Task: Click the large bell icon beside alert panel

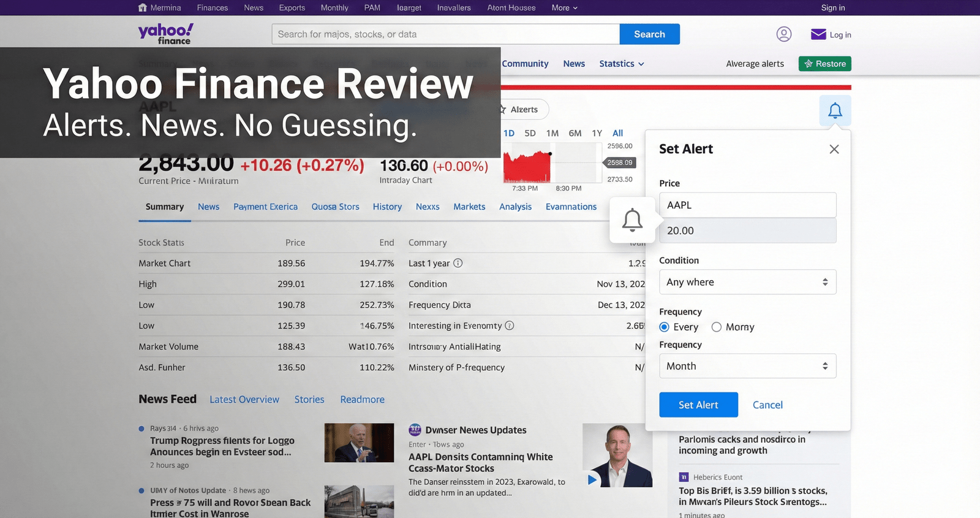Action: pyautogui.click(x=632, y=219)
